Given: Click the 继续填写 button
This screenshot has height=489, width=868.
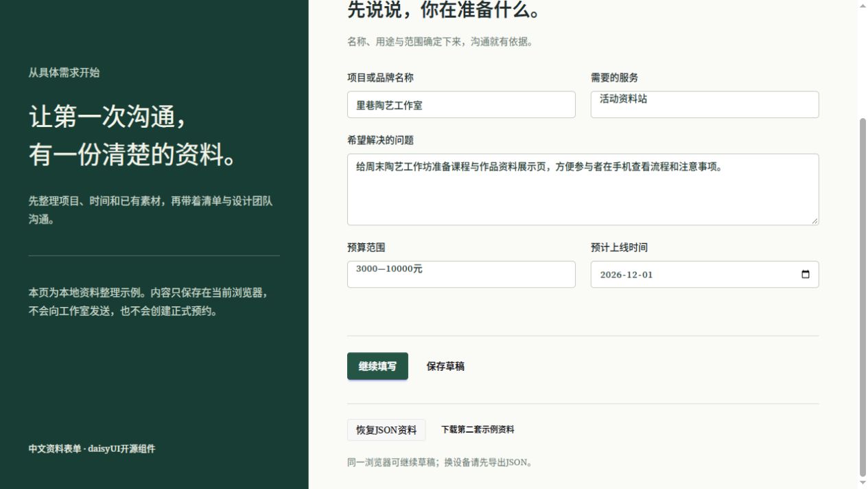Looking at the screenshot, I should point(377,366).
